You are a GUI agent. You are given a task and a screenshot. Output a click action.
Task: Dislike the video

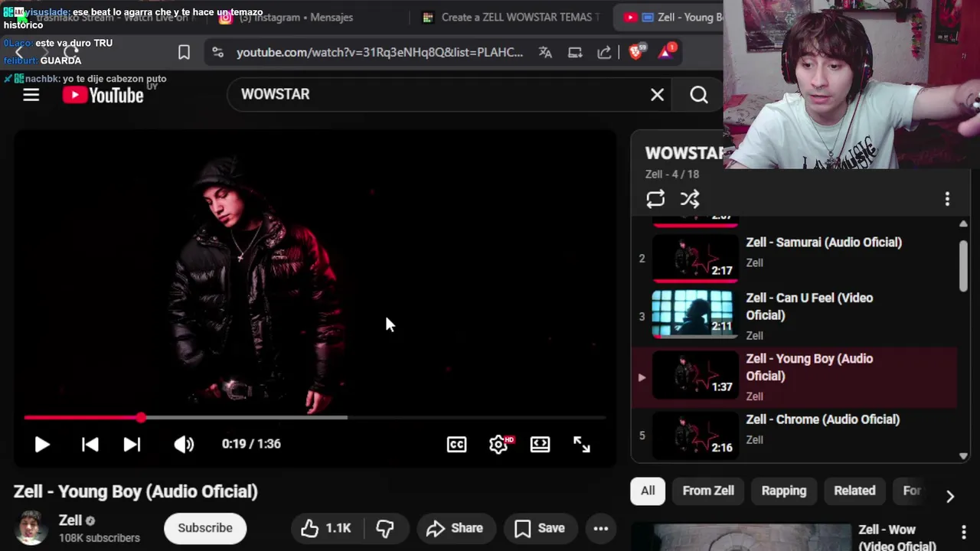pos(385,528)
